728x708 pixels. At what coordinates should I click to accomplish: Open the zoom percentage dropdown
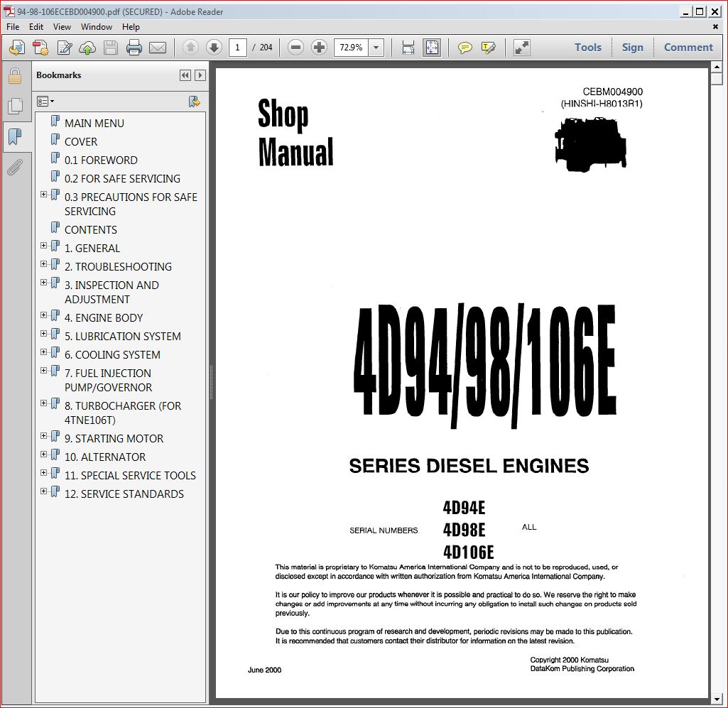376,48
